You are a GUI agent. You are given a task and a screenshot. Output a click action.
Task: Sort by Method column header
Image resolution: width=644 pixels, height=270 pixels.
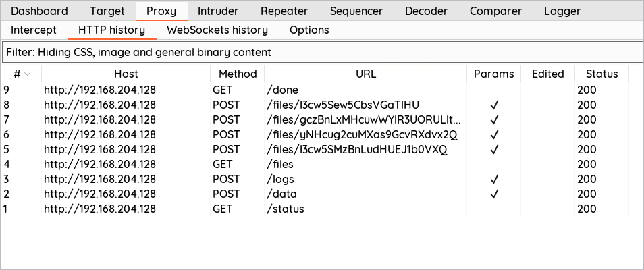(238, 74)
